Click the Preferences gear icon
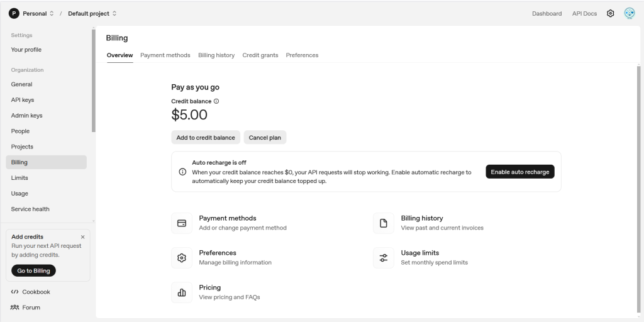This screenshot has height=322, width=644. pyautogui.click(x=182, y=258)
